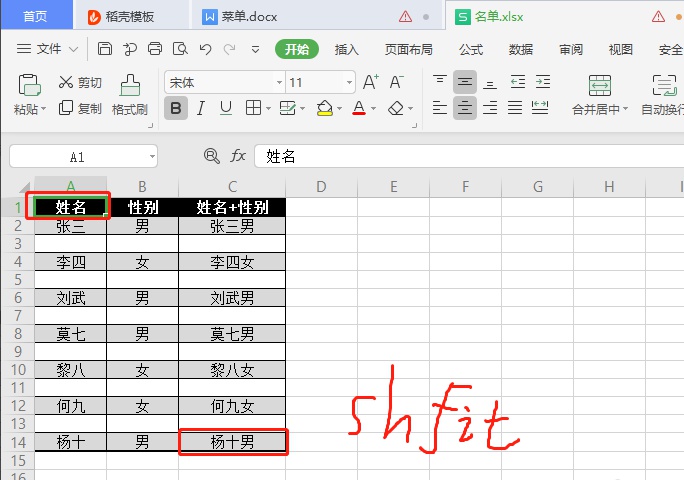Screen dimensions: 684x480
Task: Click cell containing 黎八
Action: tap(71, 370)
